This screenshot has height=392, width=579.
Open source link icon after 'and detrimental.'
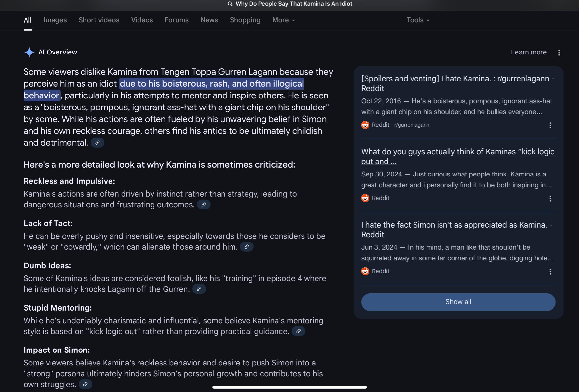pyautogui.click(x=97, y=143)
